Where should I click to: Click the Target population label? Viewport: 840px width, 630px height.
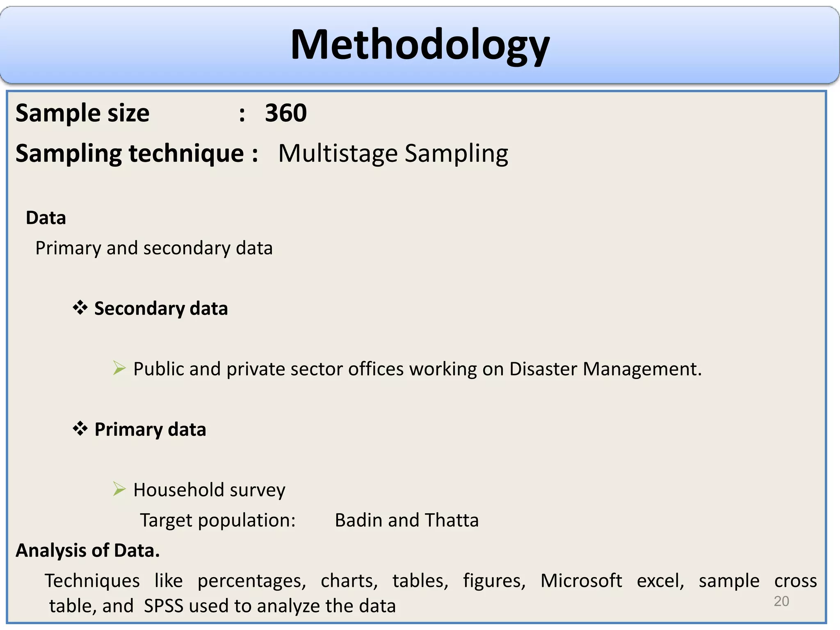tap(217, 520)
